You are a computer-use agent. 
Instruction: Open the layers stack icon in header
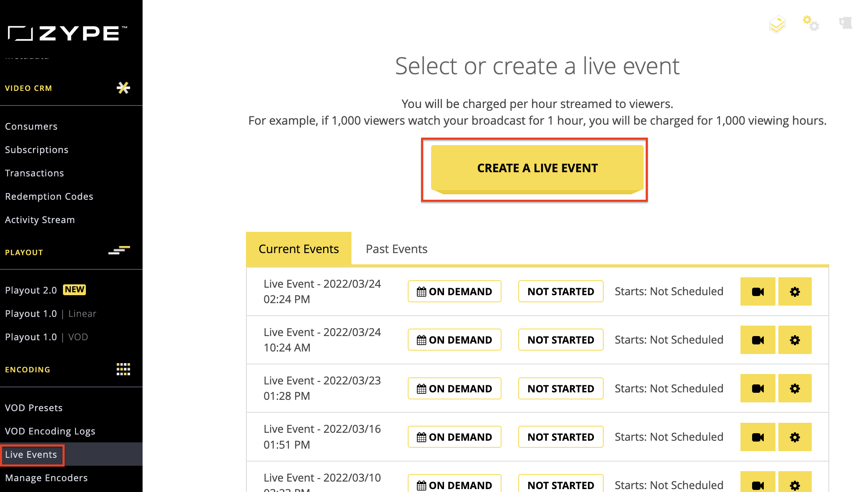(x=777, y=24)
